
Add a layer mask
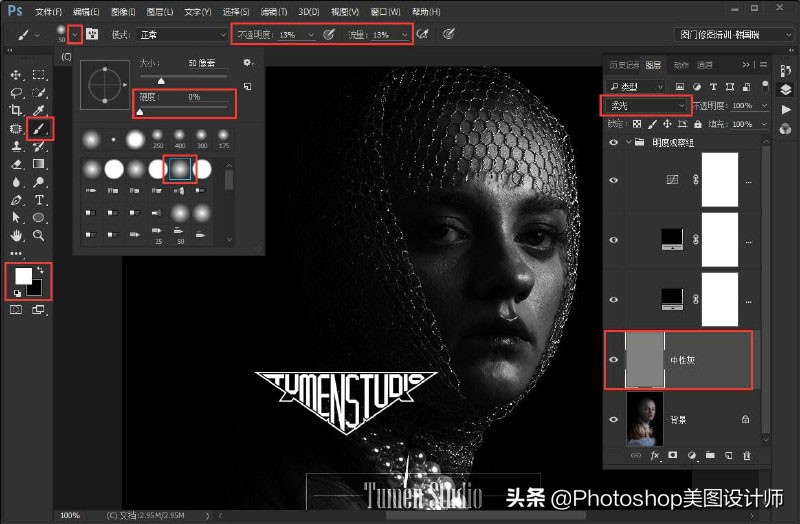pos(673,455)
